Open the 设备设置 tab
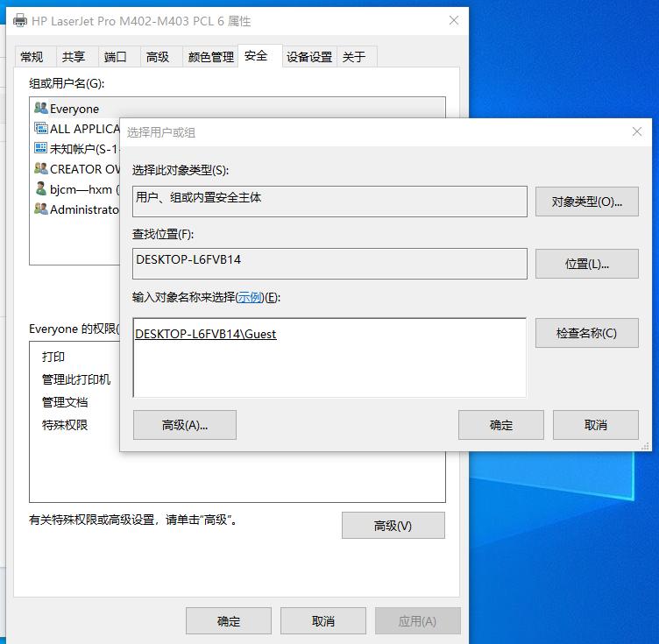Image resolution: width=659 pixels, height=644 pixels. 309,57
